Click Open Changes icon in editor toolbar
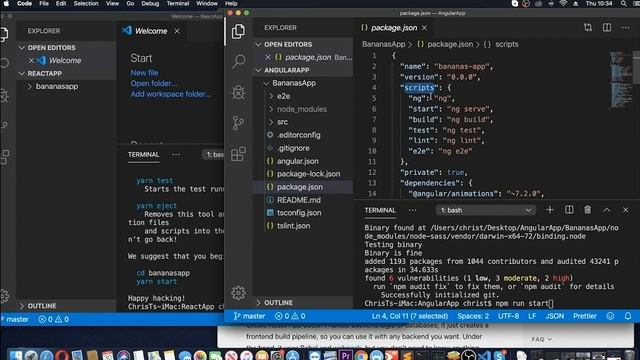 (x=588, y=27)
